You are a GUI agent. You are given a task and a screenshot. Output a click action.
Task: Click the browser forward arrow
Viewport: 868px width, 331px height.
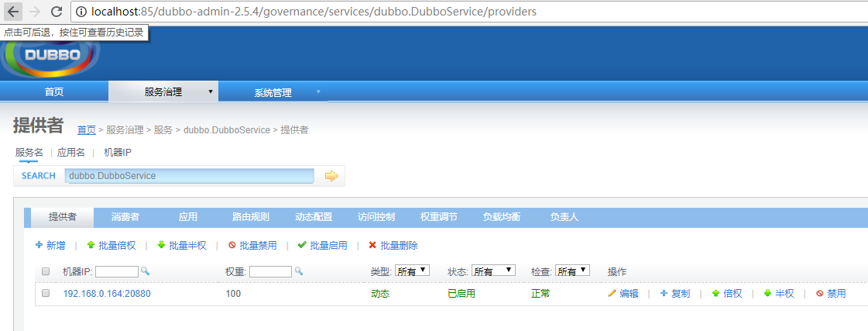(34, 11)
